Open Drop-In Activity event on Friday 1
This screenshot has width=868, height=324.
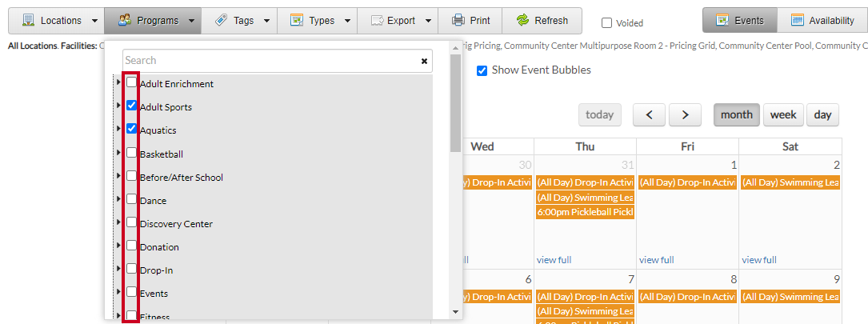(x=687, y=182)
